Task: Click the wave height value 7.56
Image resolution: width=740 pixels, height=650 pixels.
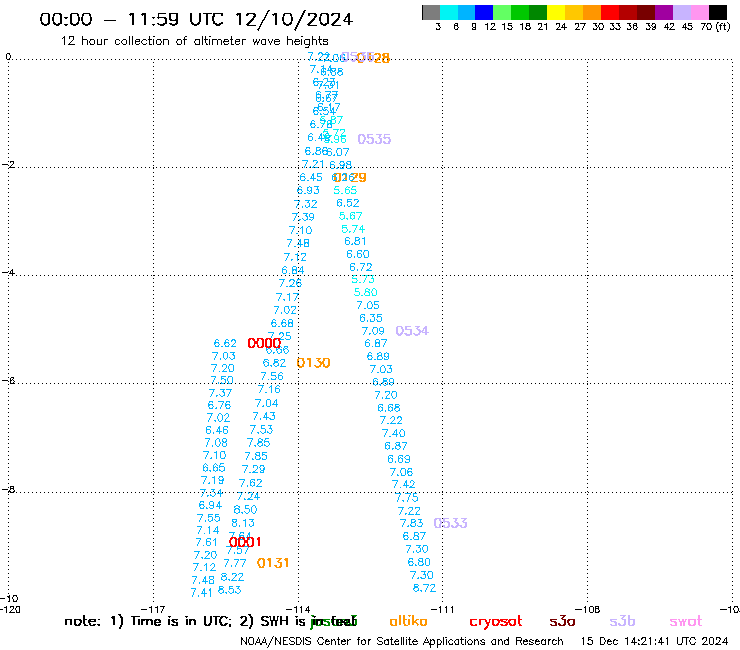Action: (272, 376)
